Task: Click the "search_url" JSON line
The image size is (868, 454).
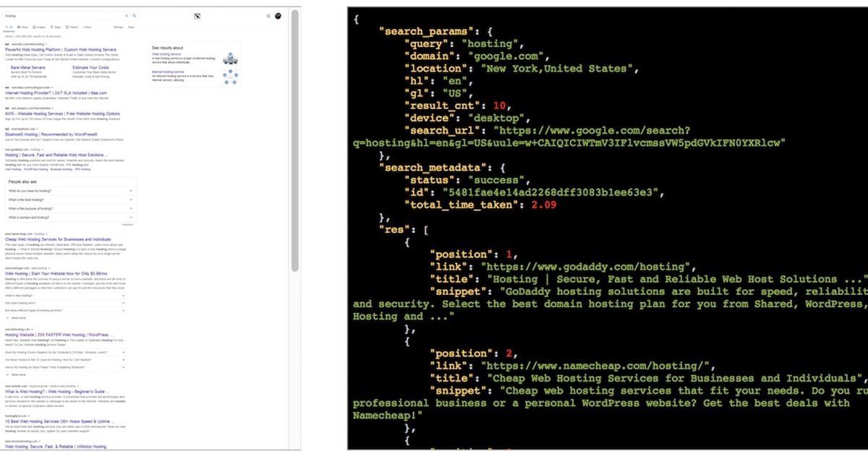Action: click(x=569, y=137)
